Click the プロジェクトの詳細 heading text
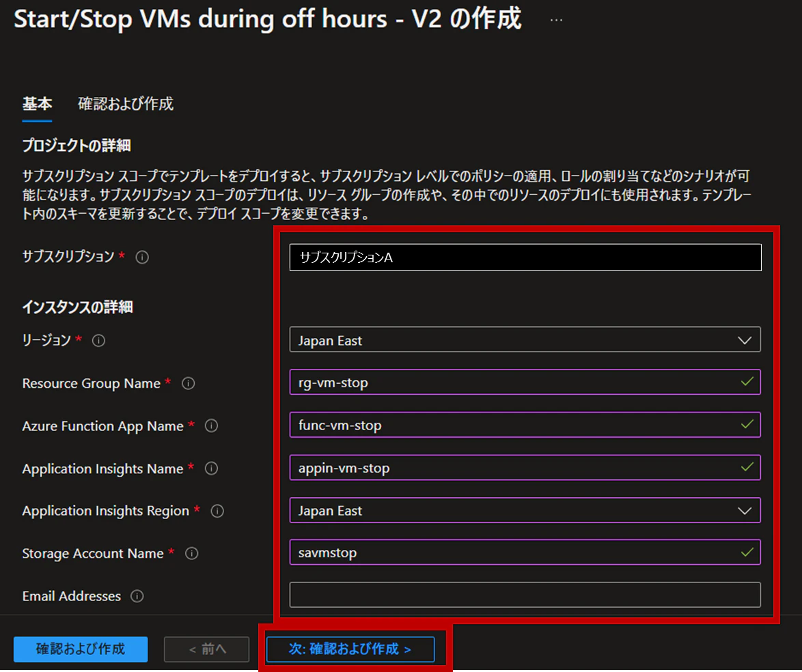The width and height of the screenshot is (802, 672). (x=77, y=145)
